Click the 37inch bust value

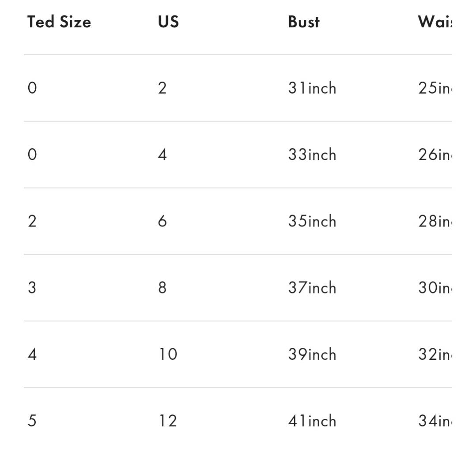[x=312, y=287]
